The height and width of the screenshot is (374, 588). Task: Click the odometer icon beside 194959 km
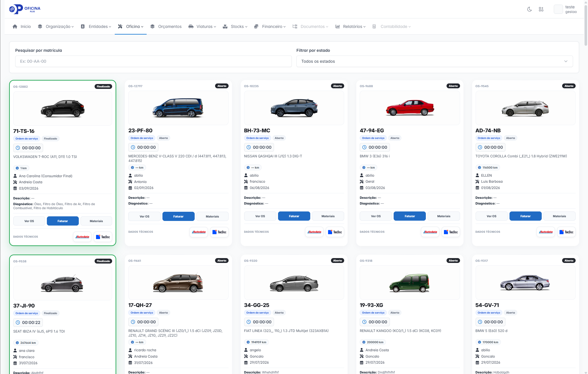point(248,342)
